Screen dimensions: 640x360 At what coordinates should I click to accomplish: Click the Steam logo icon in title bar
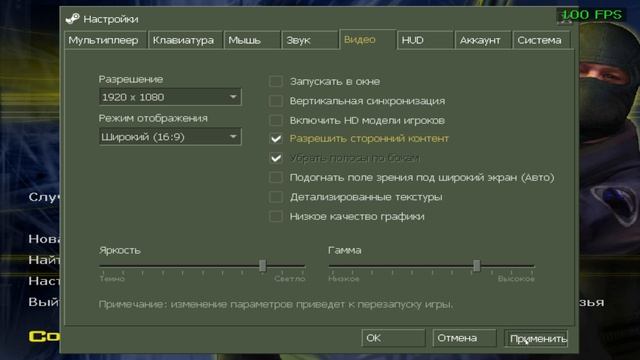(x=72, y=19)
